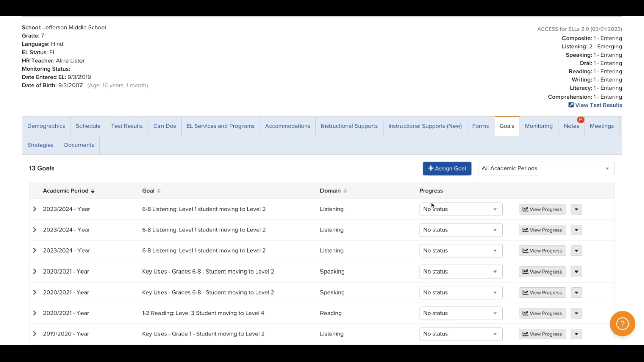Go to EL Services and Programs tab

[x=220, y=126]
